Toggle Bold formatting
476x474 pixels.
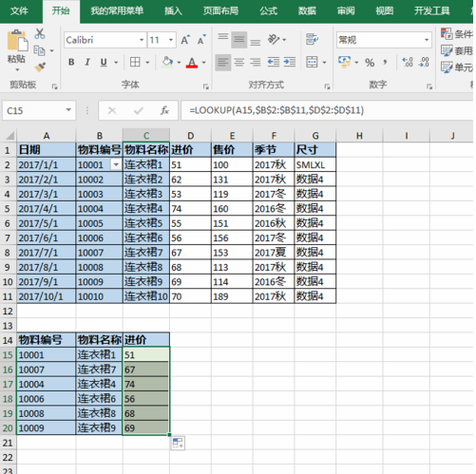coord(71,62)
